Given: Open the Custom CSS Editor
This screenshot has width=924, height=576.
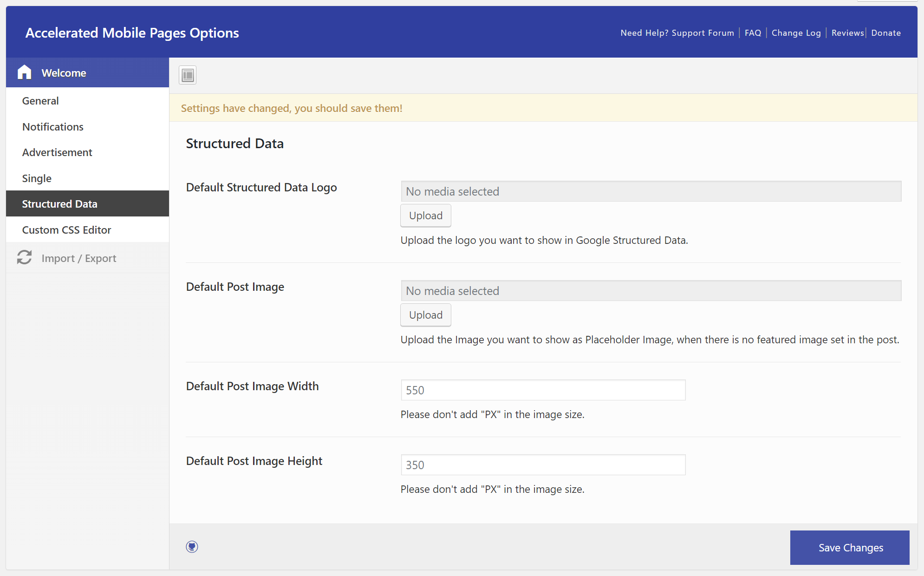Looking at the screenshot, I should [x=87, y=230].
